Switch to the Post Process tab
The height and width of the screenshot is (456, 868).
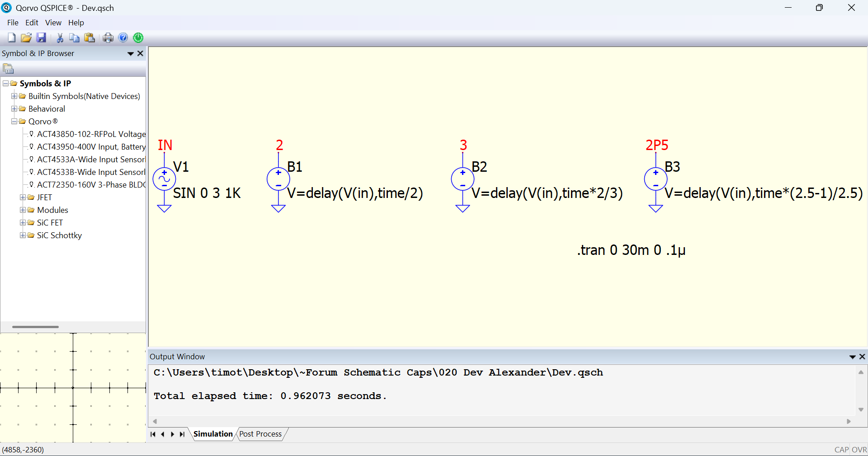coord(260,434)
